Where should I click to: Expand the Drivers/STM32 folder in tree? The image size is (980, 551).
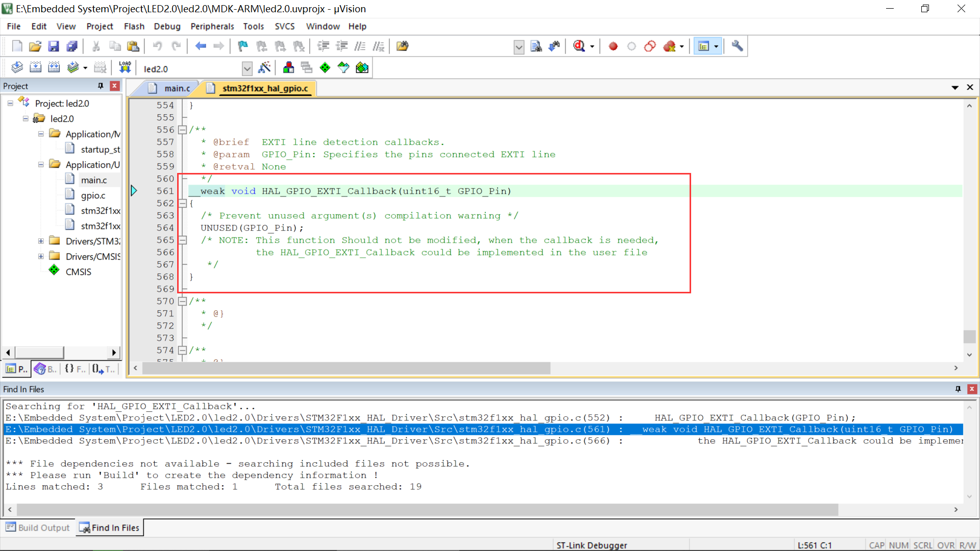(x=41, y=241)
